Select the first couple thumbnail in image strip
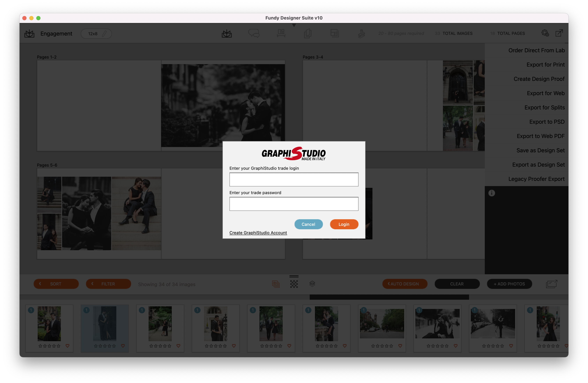The width and height of the screenshot is (588, 383). tap(49, 324)
